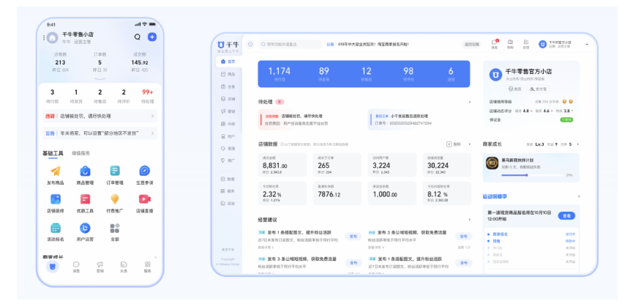This screenshot has width=644, height=307.
Task: Click the 指标 add button in 店铺数据
Action: (x=454, y=144)
